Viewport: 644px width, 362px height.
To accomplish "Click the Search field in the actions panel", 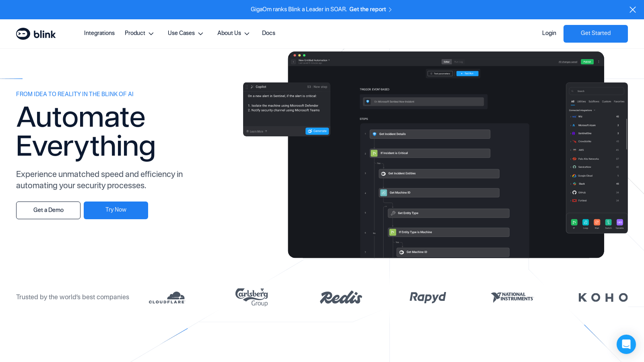I will pyautogui.click(x=597, y=91).
